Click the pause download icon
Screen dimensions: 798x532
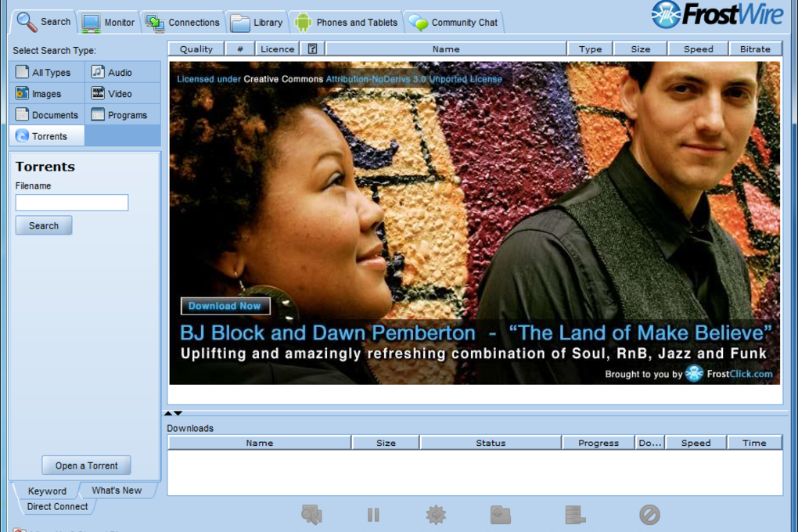(x=373, y=515)
